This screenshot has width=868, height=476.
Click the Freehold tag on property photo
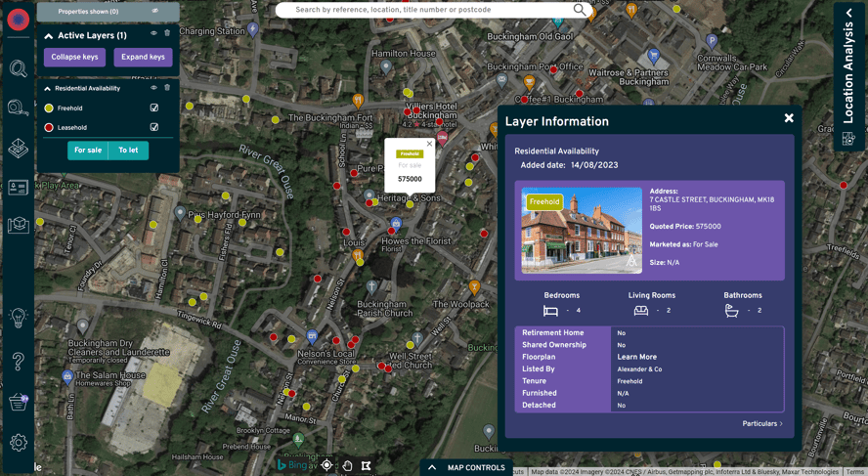544,202
